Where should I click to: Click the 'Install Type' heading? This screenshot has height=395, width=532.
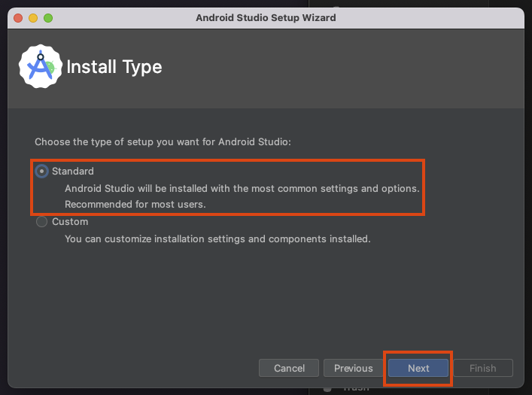pyautogui.click(x=114, y=67)
